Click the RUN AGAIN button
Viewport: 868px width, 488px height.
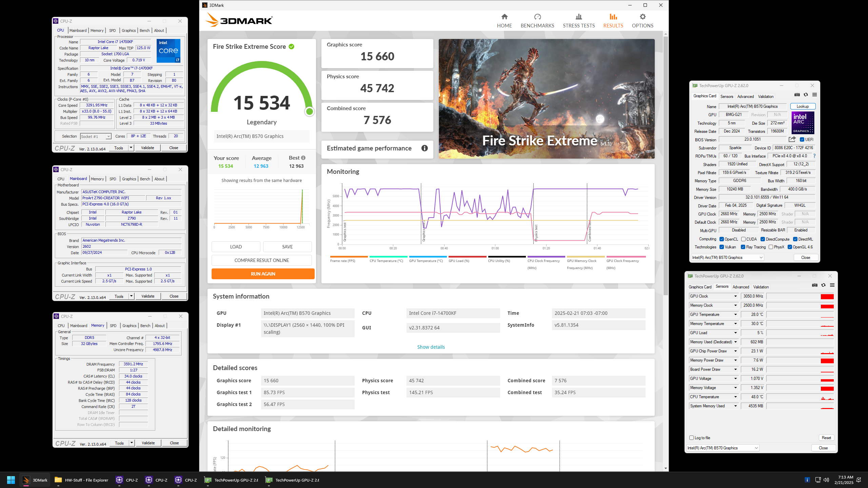coord(263,274)
